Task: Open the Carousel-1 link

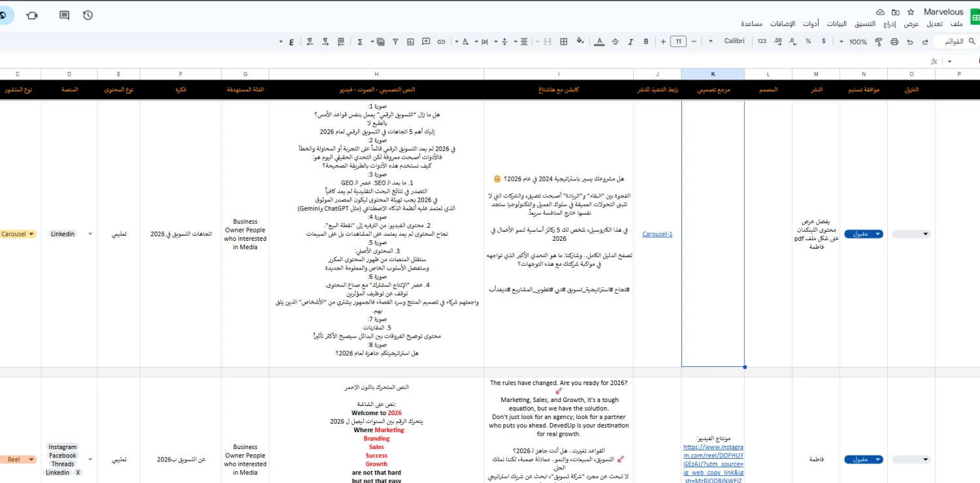Action: pyautogui.click(x=657, y=234)
